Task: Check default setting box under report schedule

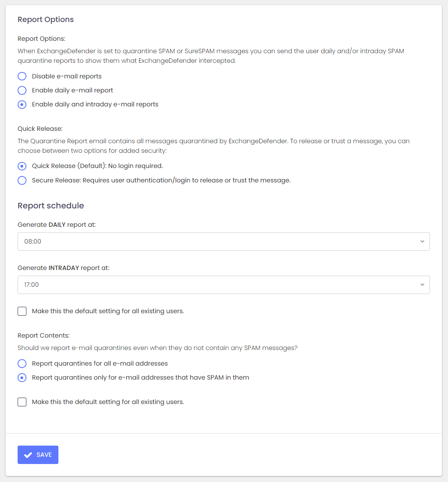Action: coord(22,311)
